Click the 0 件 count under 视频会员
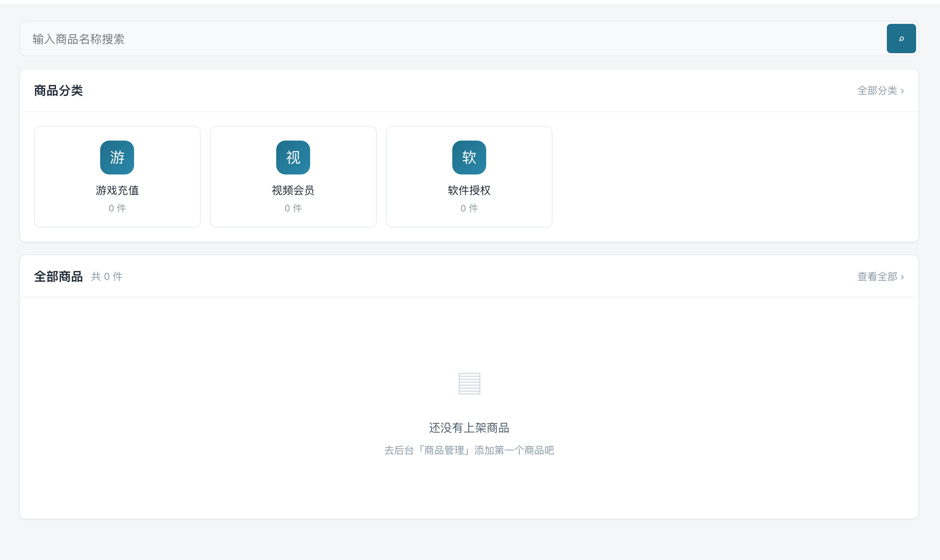The image size is (940, 560). point(293,208)
